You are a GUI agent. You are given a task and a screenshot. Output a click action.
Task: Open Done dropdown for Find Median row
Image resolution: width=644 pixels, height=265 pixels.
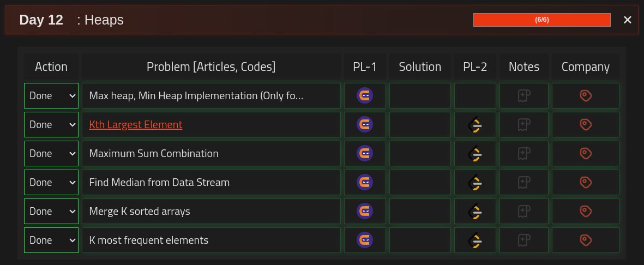[51, 182]
